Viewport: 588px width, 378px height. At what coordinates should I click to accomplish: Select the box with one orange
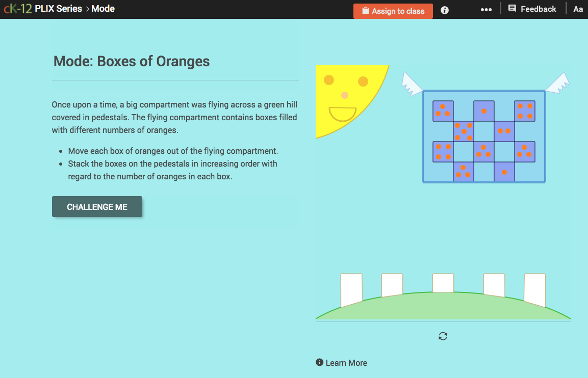[484, 111]
